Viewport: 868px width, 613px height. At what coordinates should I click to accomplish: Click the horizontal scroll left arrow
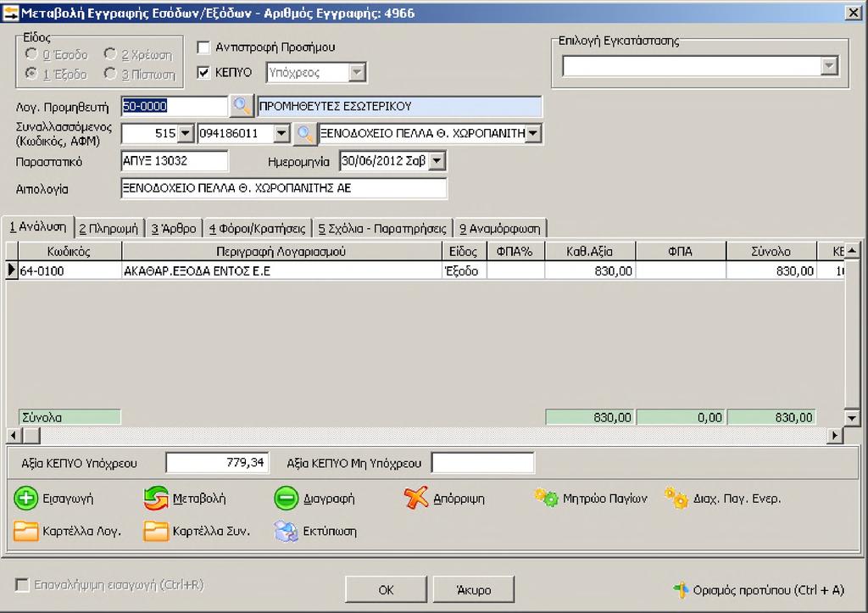[14, 436]
